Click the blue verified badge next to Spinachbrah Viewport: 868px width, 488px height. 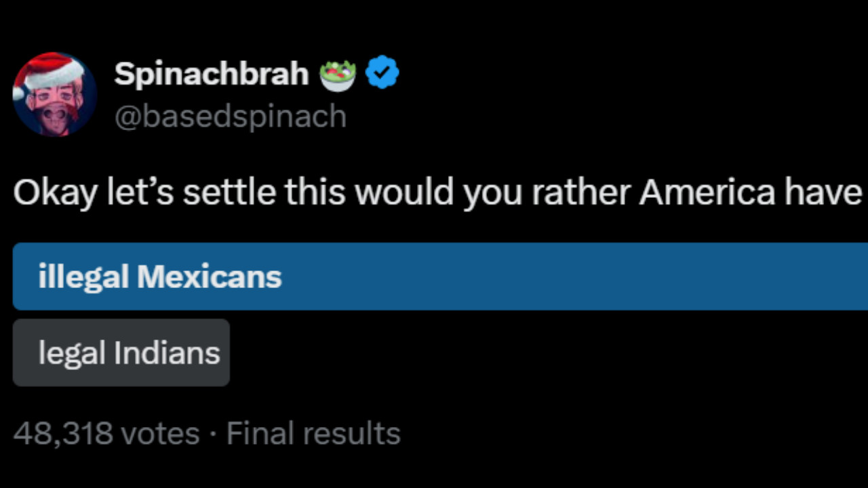coord(382,71)
